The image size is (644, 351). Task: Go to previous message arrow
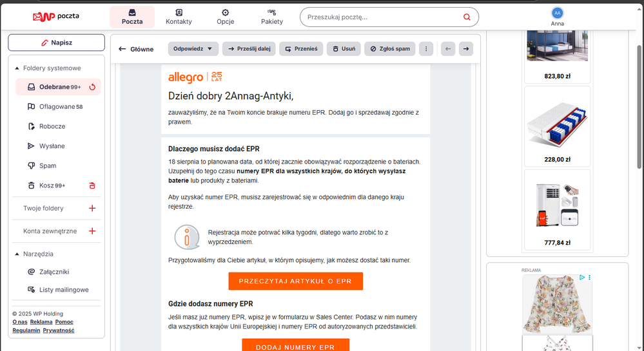coord(448,49)
